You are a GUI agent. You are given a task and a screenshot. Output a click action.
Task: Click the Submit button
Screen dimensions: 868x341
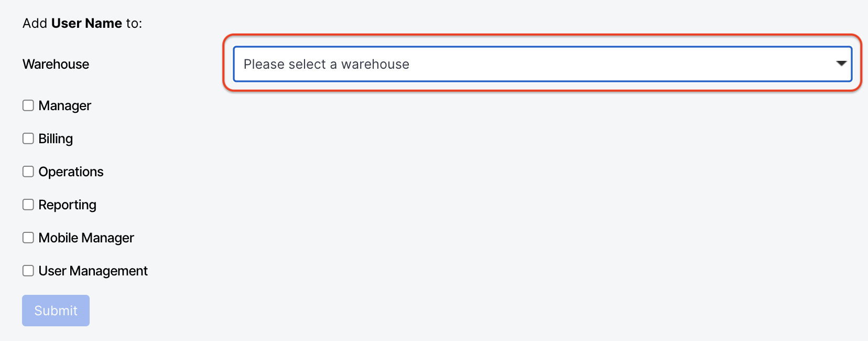click(x=56, y=310)
